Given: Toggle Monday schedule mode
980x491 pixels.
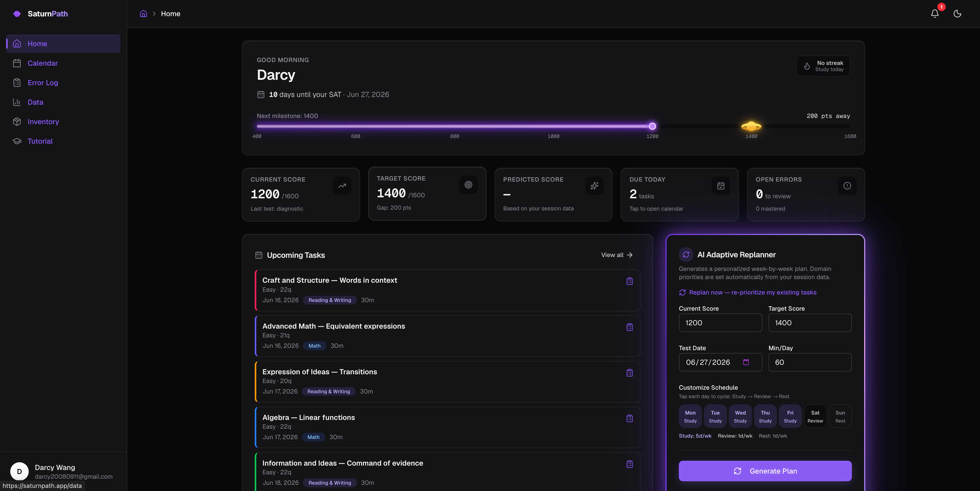Looking at the screenshot, I should pyautogui.click(x=690, y=416).
